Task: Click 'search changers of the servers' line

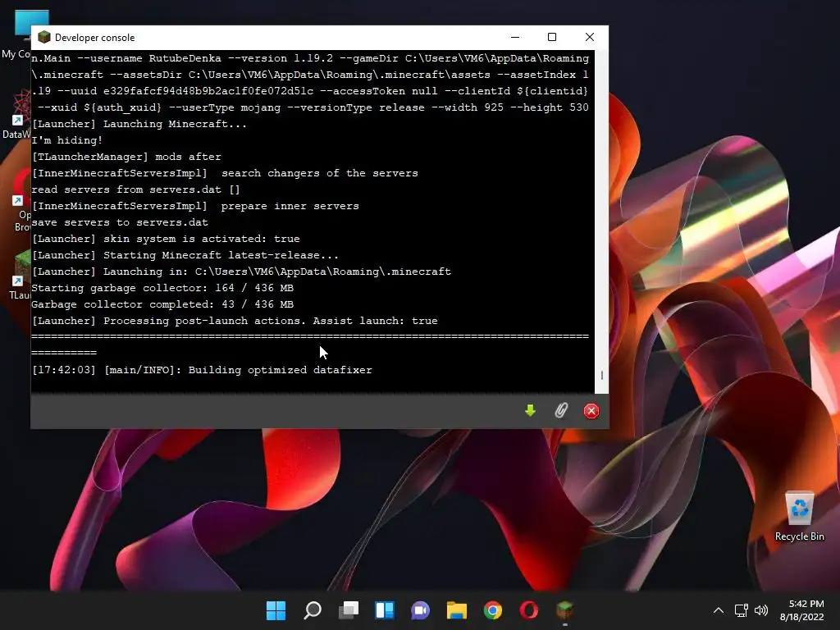Action: pos(225,173)
